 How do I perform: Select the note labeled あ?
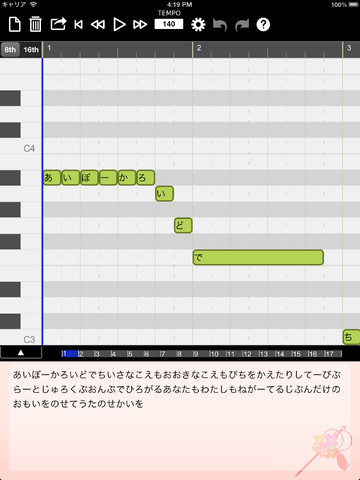tap(52, 178)
